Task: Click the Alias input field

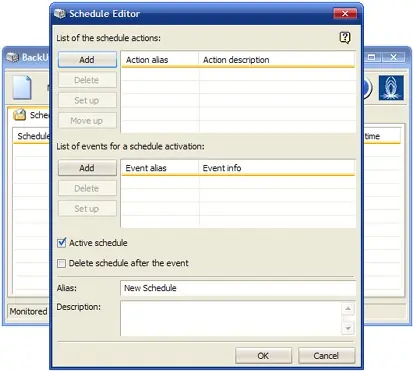Action: pyautogui.click(x=238, y=288)
